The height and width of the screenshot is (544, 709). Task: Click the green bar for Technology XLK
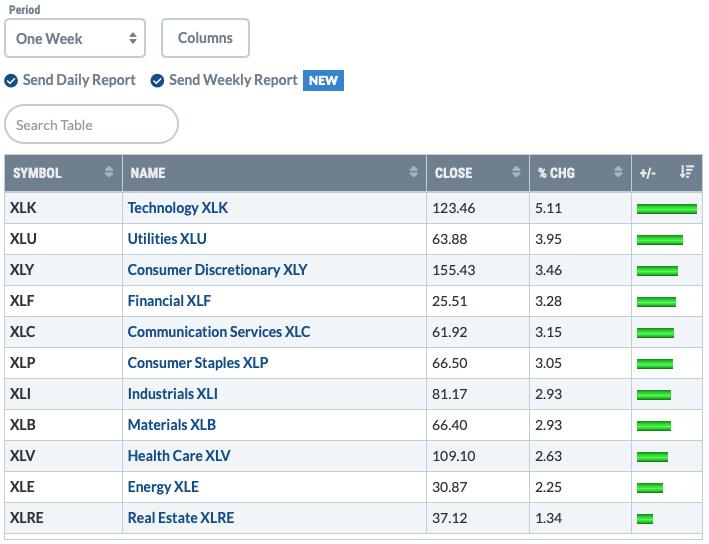(x=667, y=208)
